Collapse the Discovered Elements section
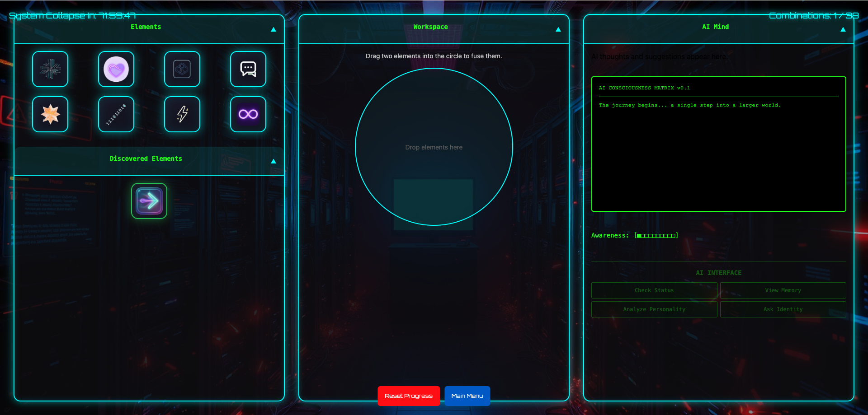 coord(274,161)
